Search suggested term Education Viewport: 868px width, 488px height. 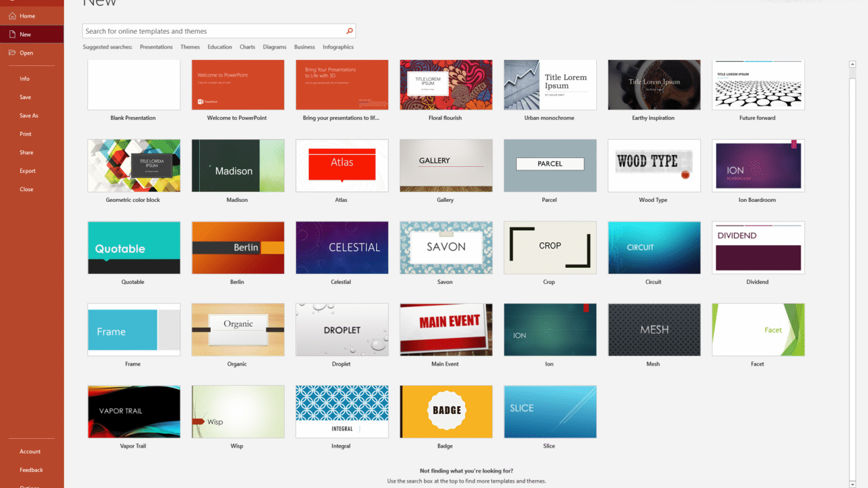pyautogui.click(x=219, y=47)
